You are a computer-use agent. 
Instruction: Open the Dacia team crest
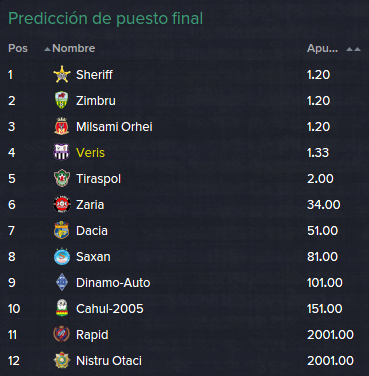pos(62,230)
